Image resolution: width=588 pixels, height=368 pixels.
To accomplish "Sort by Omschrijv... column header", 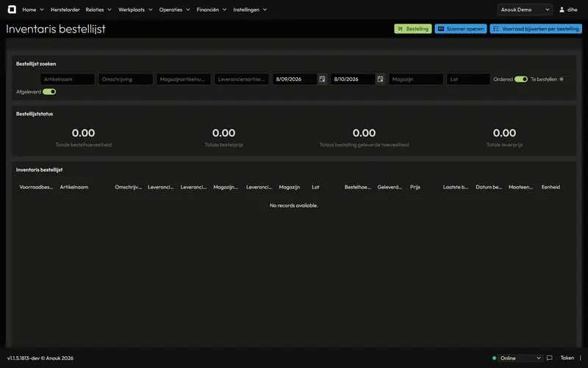I will coord(128,187).
